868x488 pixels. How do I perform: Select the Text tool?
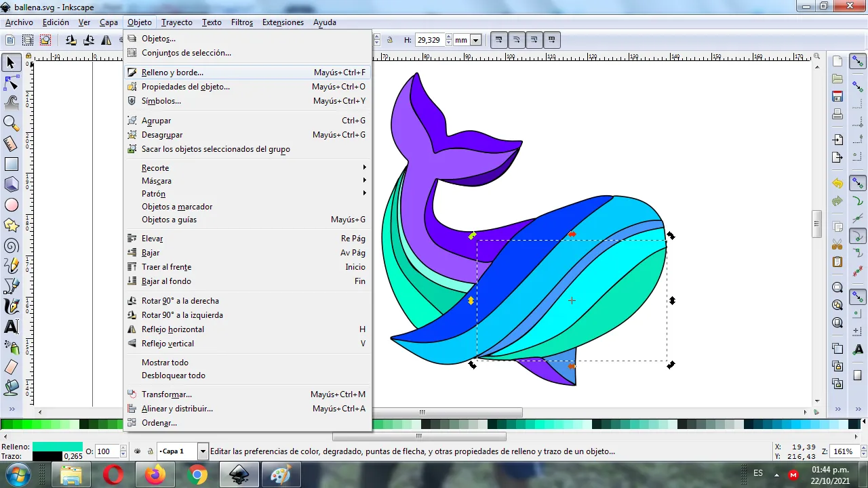[11, 326]
